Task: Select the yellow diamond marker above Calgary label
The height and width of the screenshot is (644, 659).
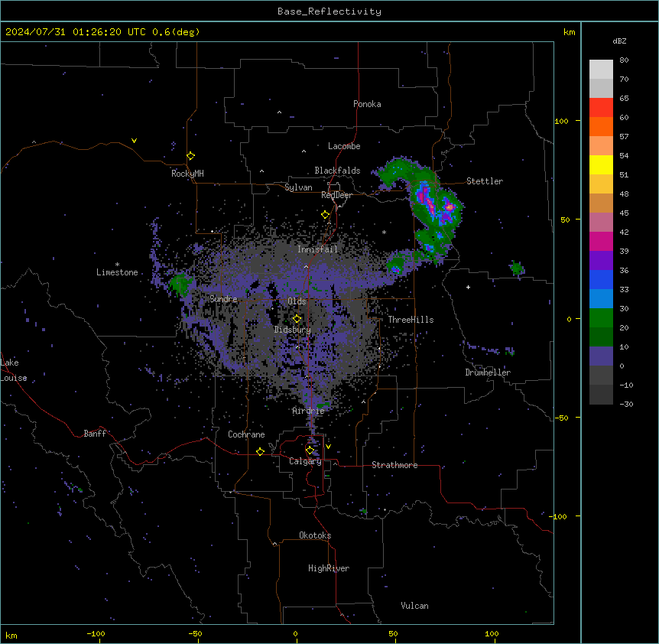Action: pyautogui.click(x=310, y=450)
